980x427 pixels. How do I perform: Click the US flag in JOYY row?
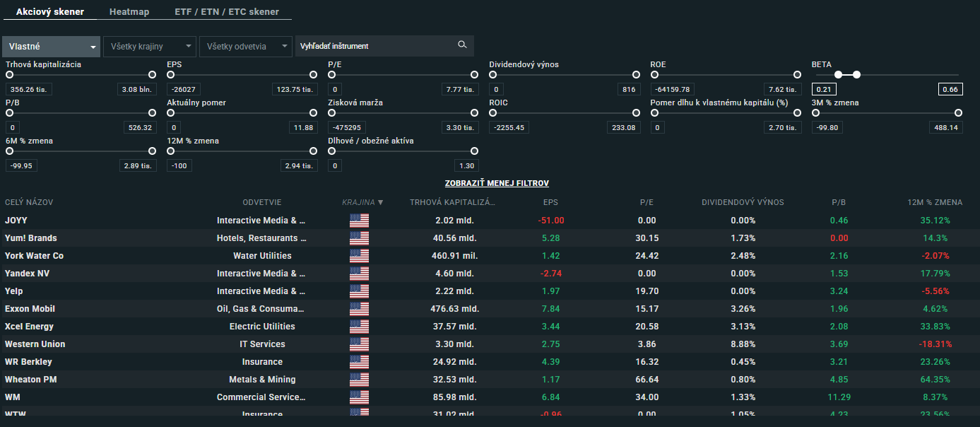359,221
